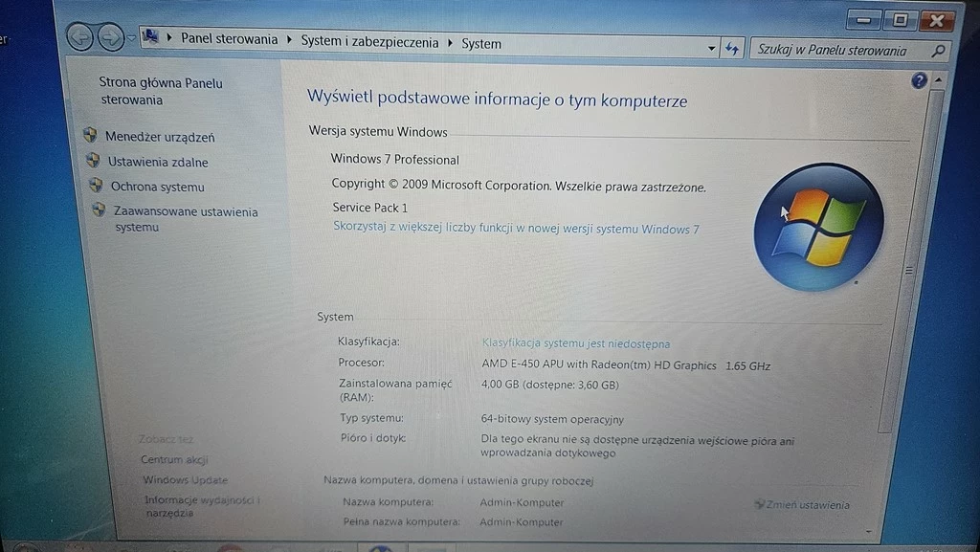The height and width of the screenshot is (552, 980).
Task: Click shield icon beside Ustawienia zdalne
Action: [93, 160]
